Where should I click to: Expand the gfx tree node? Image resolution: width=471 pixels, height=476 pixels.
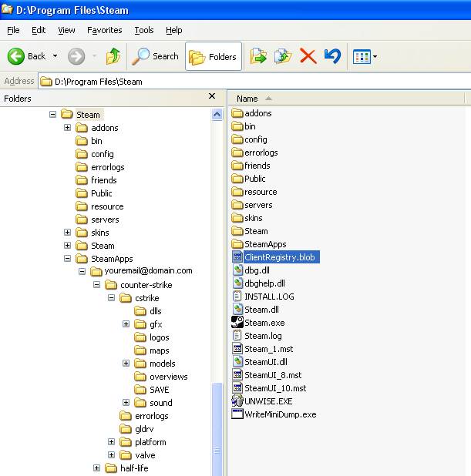126,324
